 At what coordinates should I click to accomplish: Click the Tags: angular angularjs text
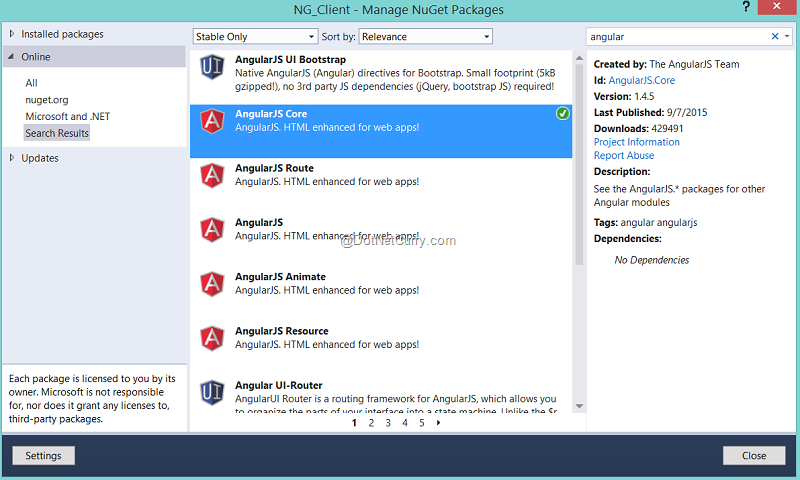645,222
